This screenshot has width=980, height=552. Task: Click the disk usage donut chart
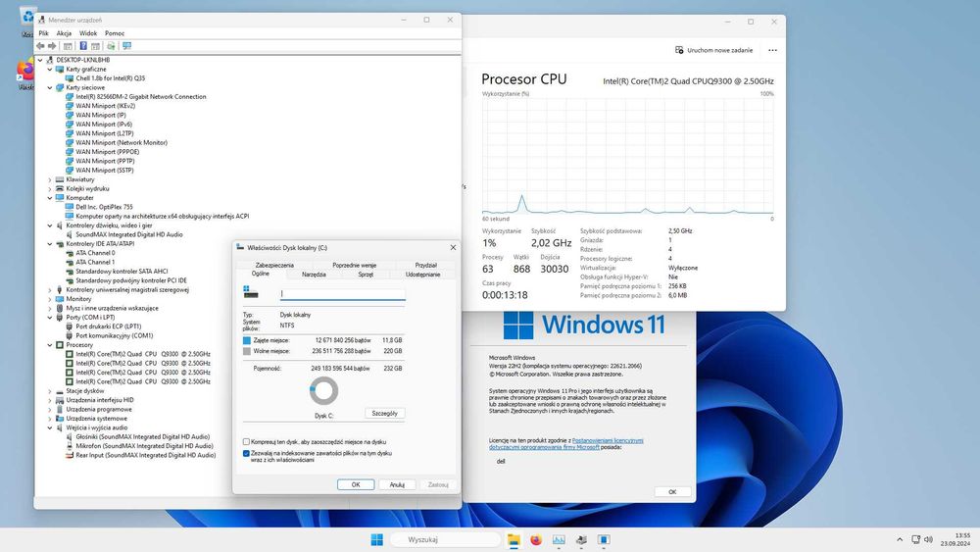pos(323,391)
